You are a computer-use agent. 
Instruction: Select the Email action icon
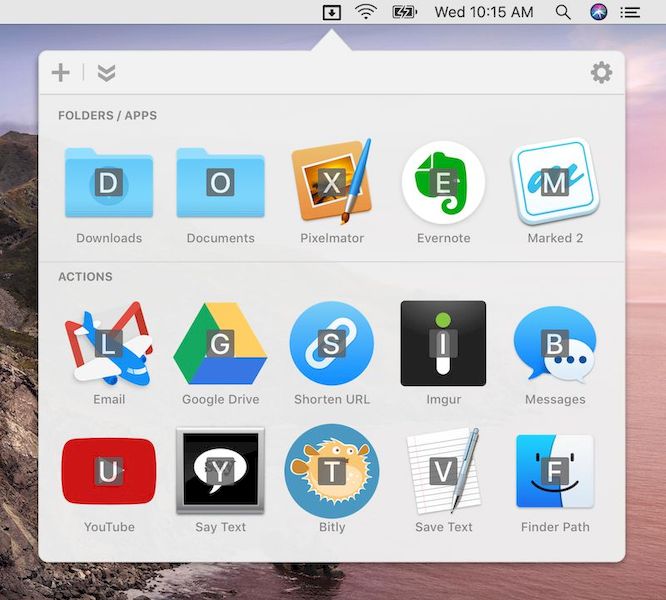coord(109,344)
